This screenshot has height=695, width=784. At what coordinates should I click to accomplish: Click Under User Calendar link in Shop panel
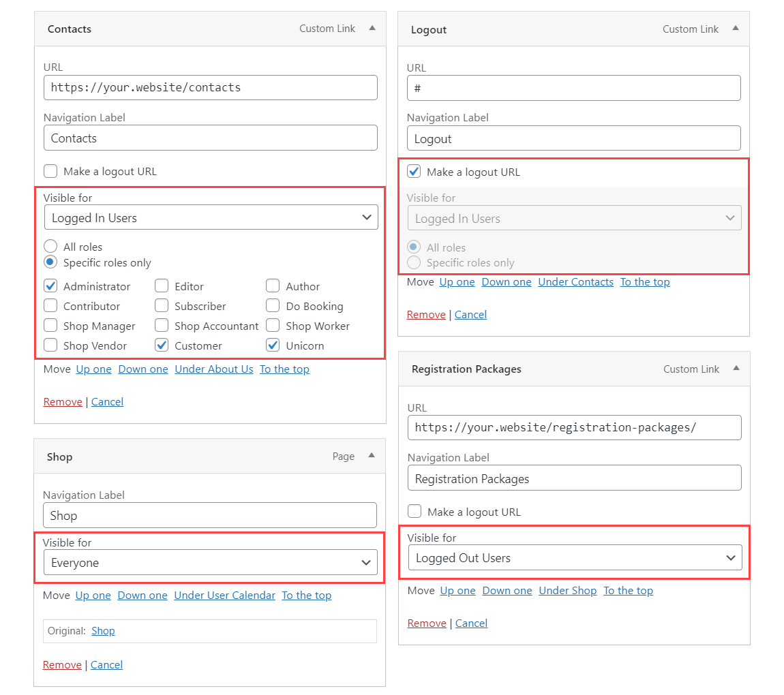pyautogui.click(x=224, y=595)
